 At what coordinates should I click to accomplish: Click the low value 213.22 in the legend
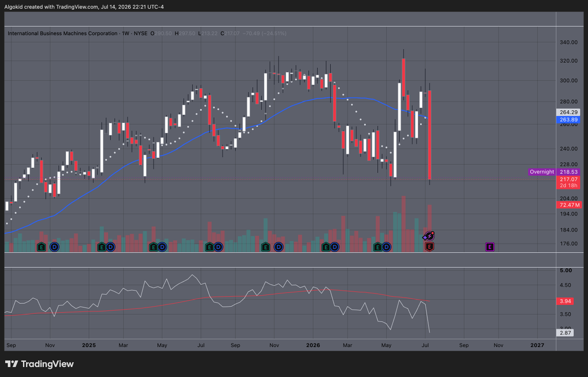[x=209, y=33]
